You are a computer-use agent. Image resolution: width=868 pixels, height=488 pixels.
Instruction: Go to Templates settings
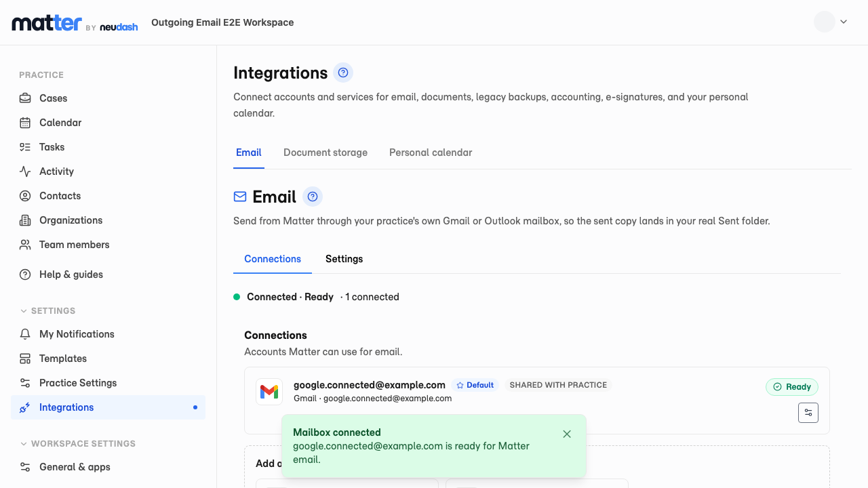pyautogui.click(x=108, y=359)
